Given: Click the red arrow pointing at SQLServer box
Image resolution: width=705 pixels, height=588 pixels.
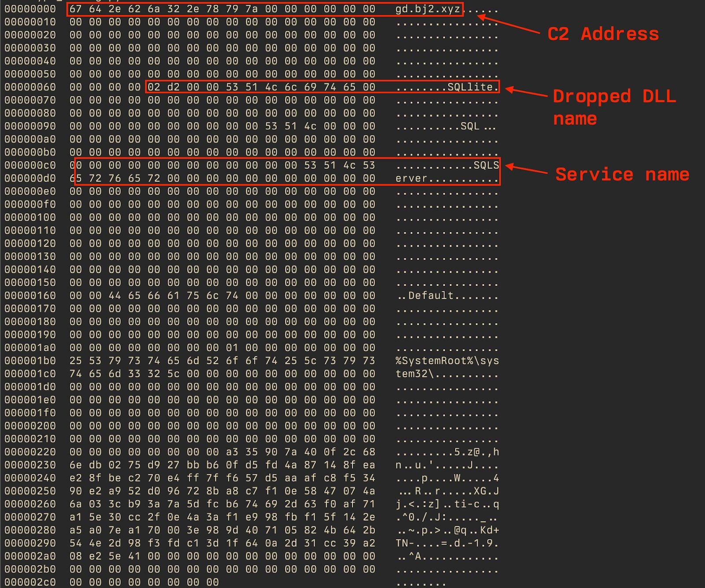Looking at the screenshot, I should (x=527, y=170).
